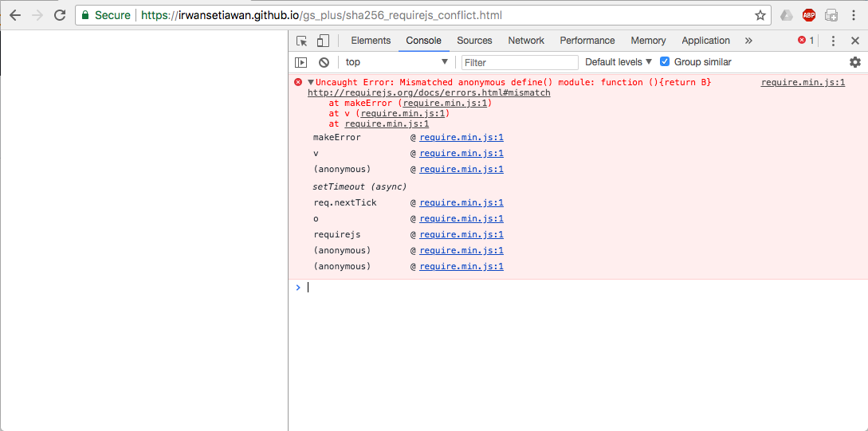The width and height of the screenshot is (868, 431).
Task: Click the red error count badge
Action: 806,41
